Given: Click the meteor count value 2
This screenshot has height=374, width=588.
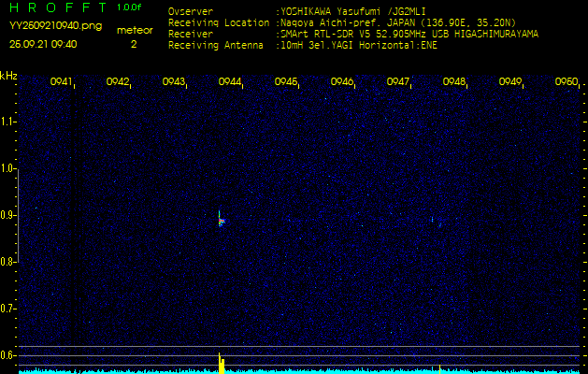Looking at the screenshot, I should click(x=134, y=44).
